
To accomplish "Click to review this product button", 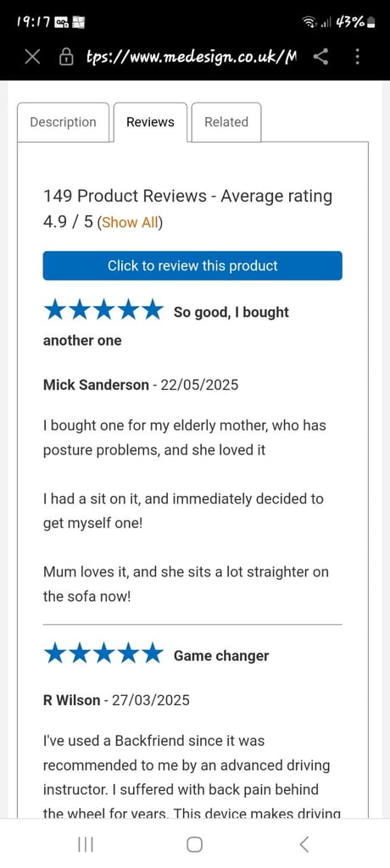I will (x=192, y=265).
